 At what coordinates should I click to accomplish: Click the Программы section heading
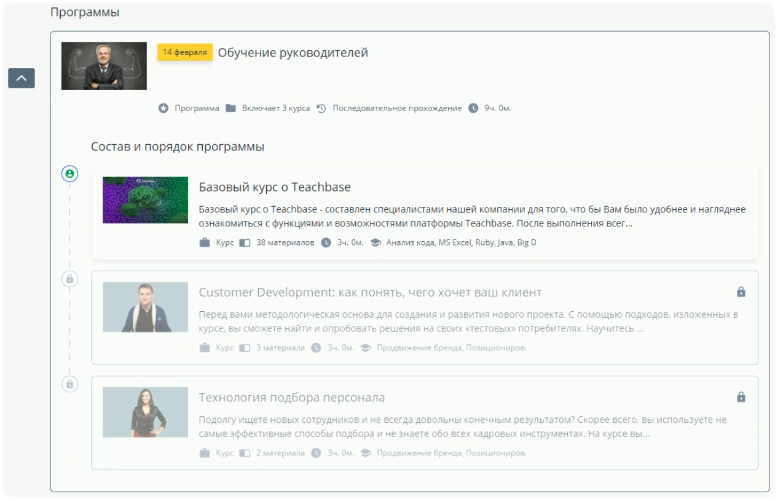pyautogui.click(x=85, y=12)
